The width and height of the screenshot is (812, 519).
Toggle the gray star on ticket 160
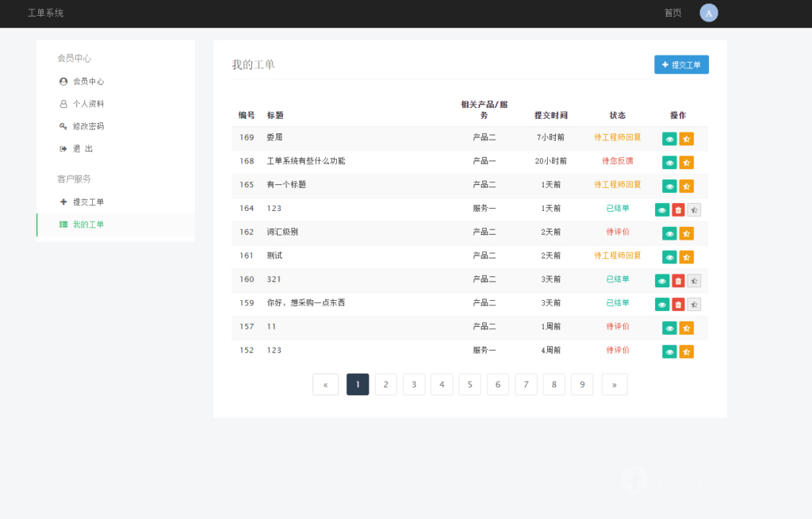coord(695,280)
